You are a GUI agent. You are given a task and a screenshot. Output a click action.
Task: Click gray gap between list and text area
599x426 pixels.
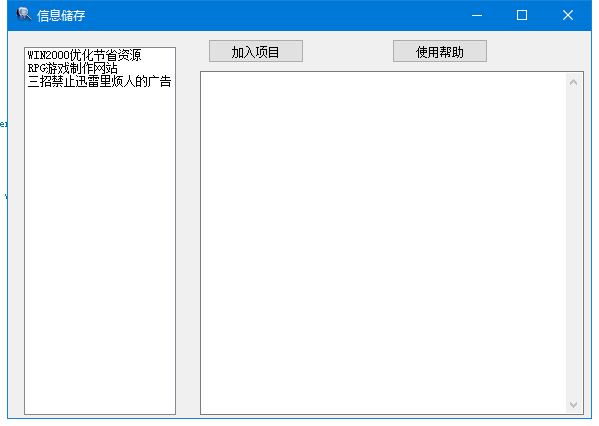[188, 243]
